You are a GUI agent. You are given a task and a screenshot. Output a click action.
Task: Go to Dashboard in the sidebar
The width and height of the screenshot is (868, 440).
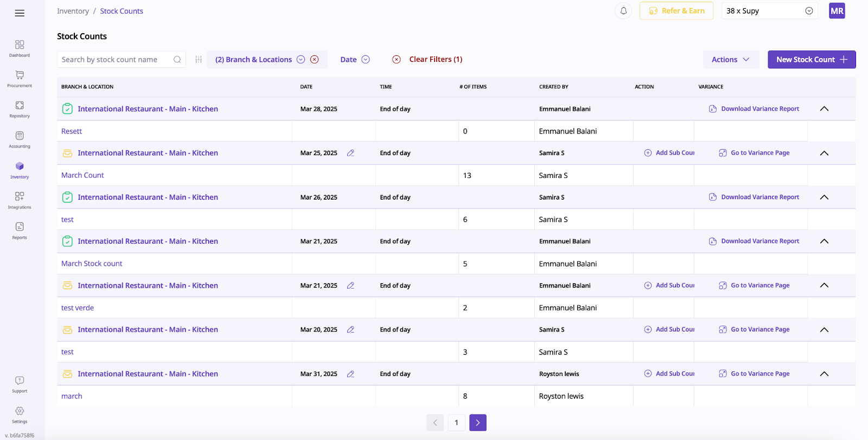(20, 48)
